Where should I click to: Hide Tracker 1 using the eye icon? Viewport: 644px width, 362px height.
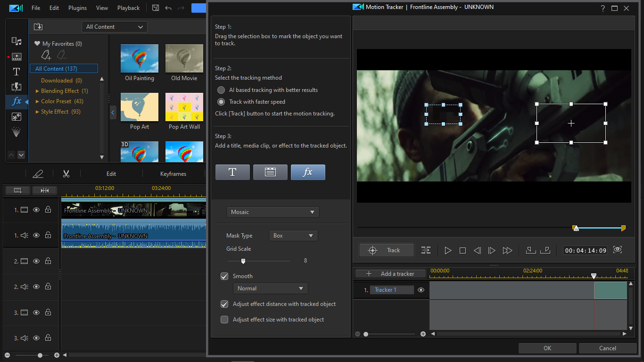tap(421, 290)
